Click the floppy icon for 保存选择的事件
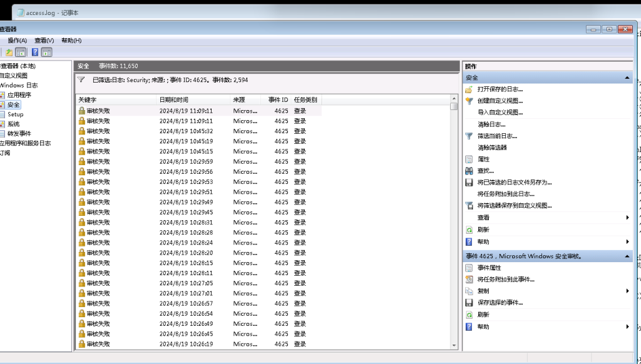 click(x=469, y=303)
